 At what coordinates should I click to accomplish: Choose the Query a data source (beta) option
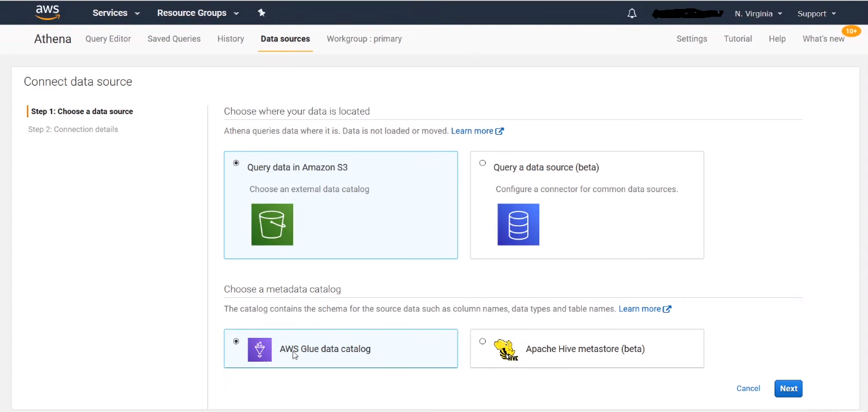click(482, 163)
